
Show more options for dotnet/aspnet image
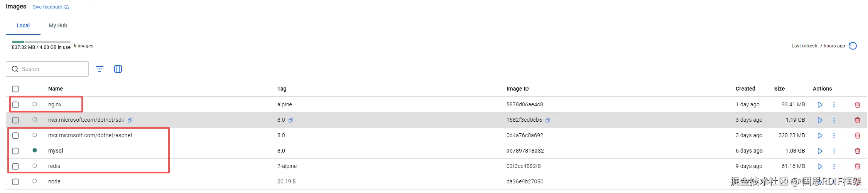[x=834, y=136]
